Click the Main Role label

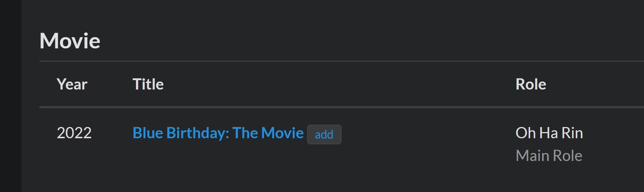[x=549, y=156]
